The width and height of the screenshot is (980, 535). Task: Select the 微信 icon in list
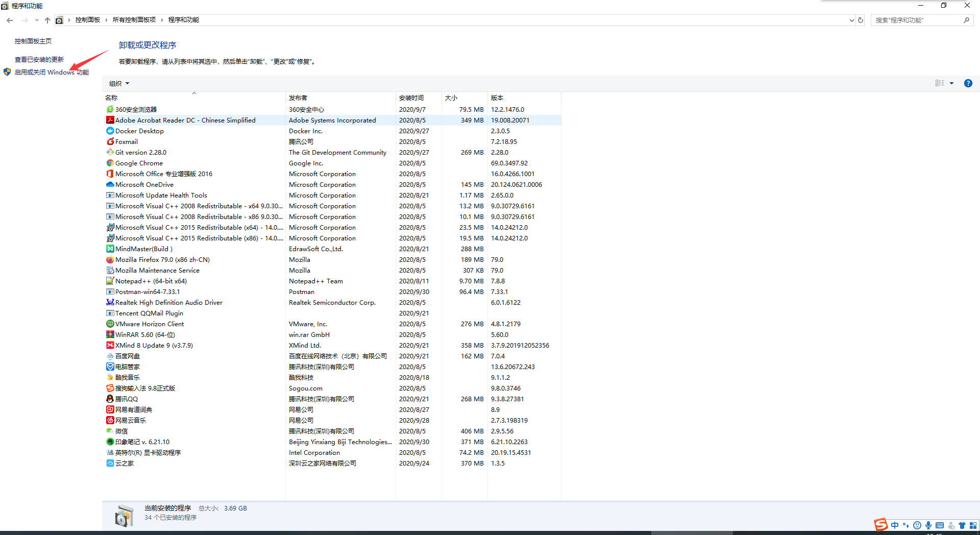(x=110, y=431)
